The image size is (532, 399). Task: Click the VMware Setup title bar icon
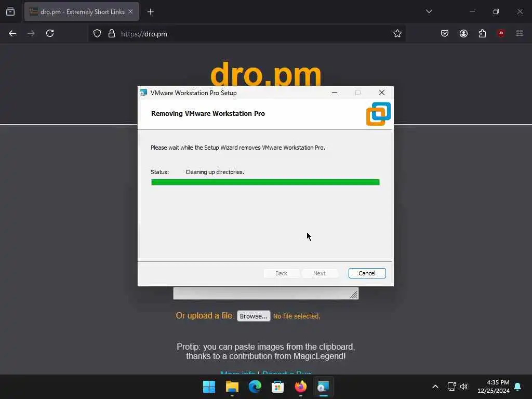point(143,92)
